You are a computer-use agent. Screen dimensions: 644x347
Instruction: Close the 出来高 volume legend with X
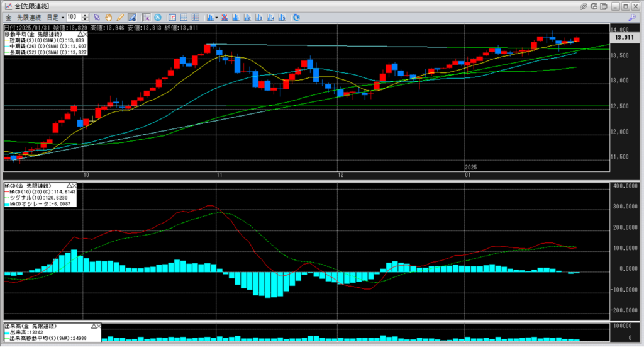tap(97, 326)
